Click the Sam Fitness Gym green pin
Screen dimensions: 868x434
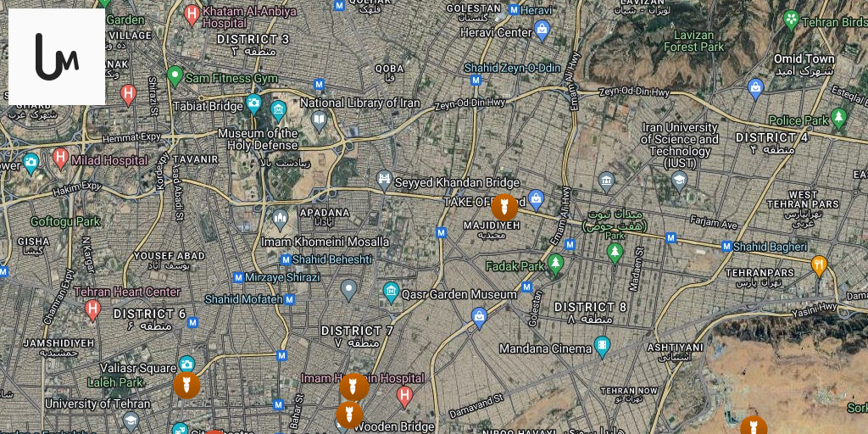coord(175,75)
